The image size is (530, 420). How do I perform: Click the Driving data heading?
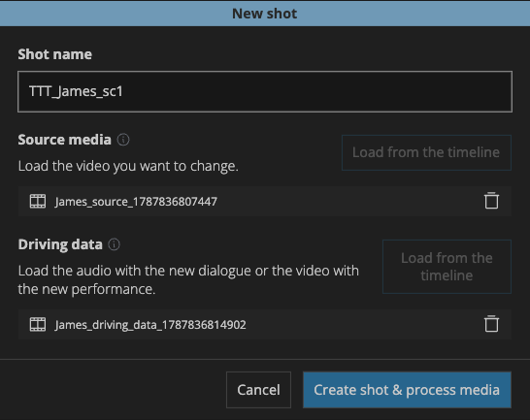tap(60, 244)
